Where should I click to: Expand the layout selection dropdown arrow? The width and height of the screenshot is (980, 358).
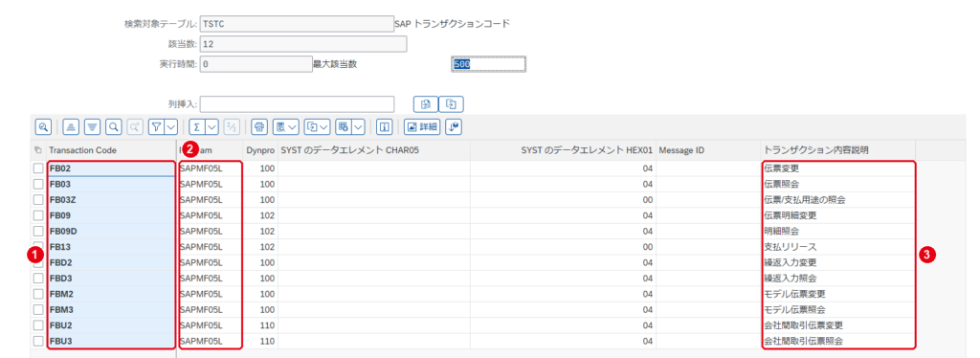358,126
